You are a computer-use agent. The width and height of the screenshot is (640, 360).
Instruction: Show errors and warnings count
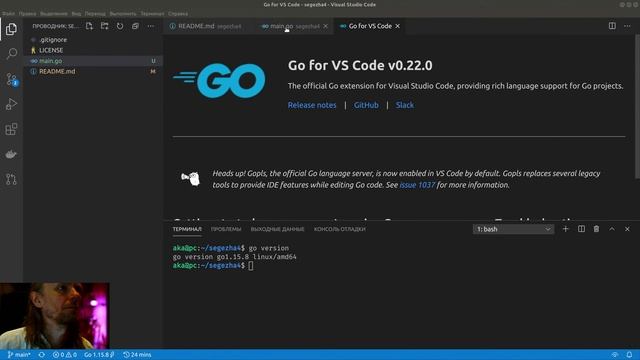64,355
